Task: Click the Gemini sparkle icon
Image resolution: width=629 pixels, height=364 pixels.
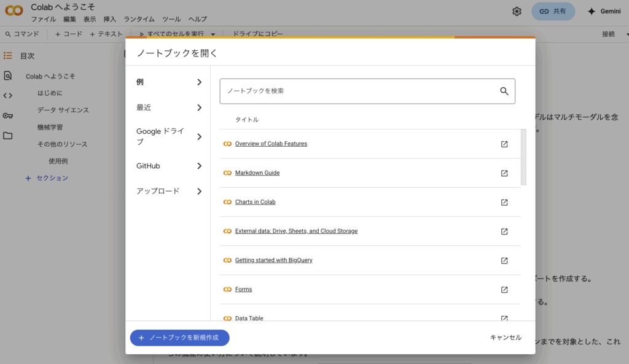Action: click(592, 11)
